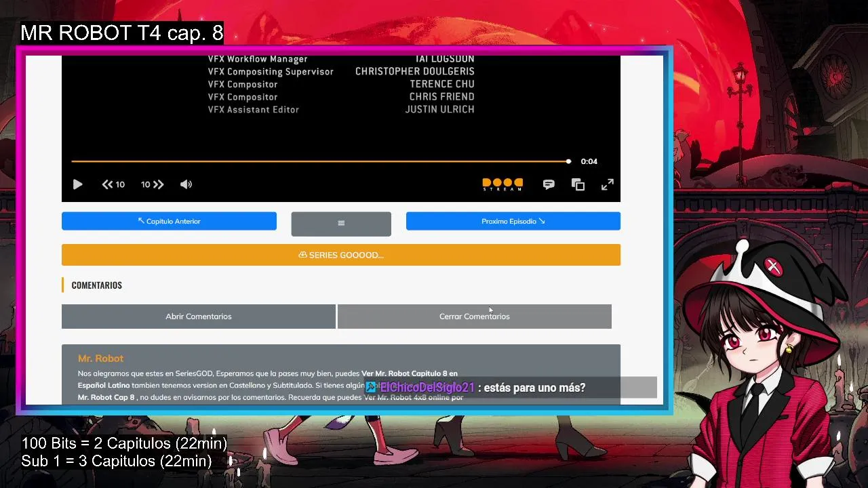
Task: Click the credit name CHRIS FRIEND
Action: click(x=443, y=97)
